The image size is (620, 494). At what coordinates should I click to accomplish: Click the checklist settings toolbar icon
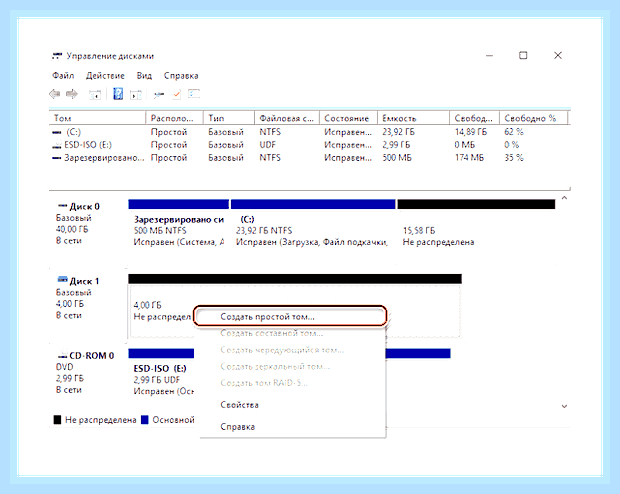tap(194, 94)
